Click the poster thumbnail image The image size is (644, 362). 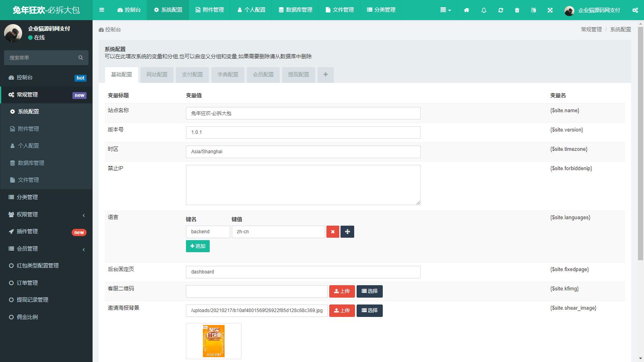(x=213, y=341)
